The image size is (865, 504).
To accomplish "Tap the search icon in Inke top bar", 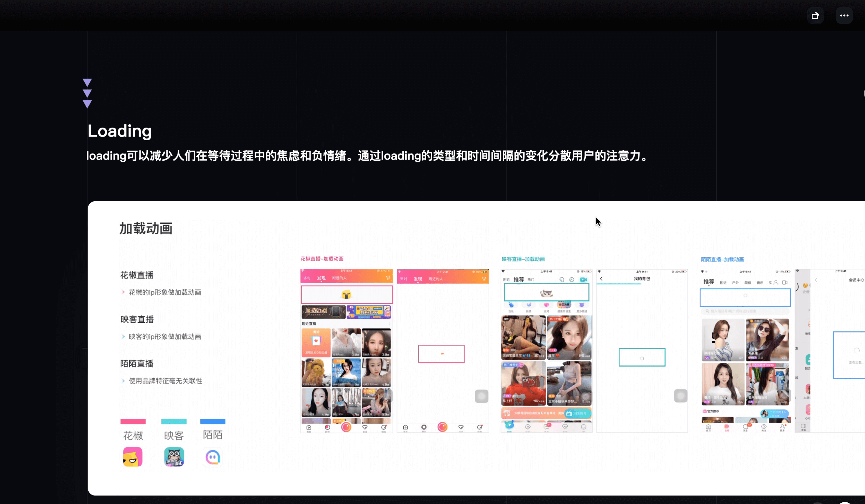I will point(561,280).
